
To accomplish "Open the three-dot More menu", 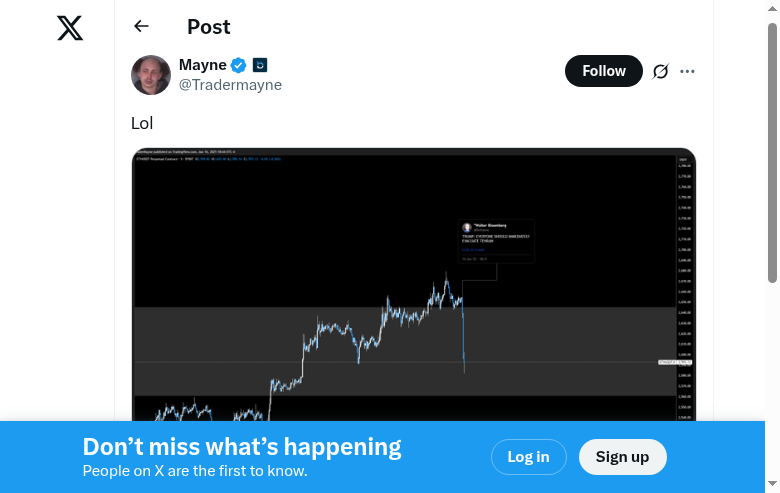I will coord(687,71).
